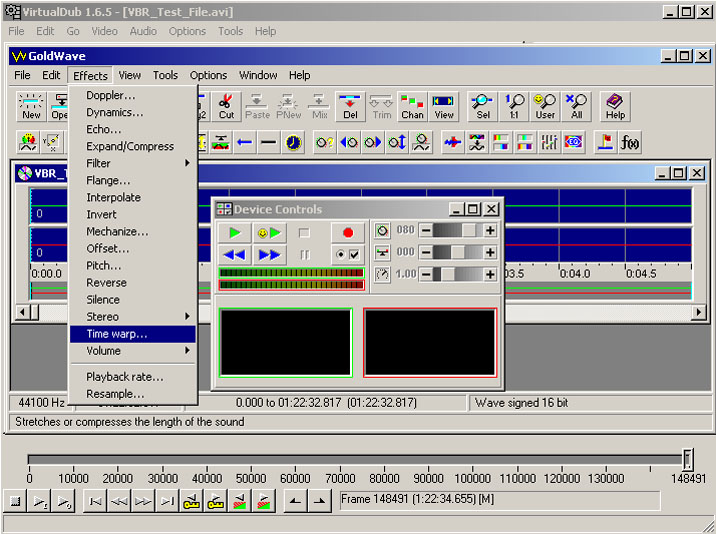Click the blue left arrow effect icon
716x534 pixels.
click(245, 143)
